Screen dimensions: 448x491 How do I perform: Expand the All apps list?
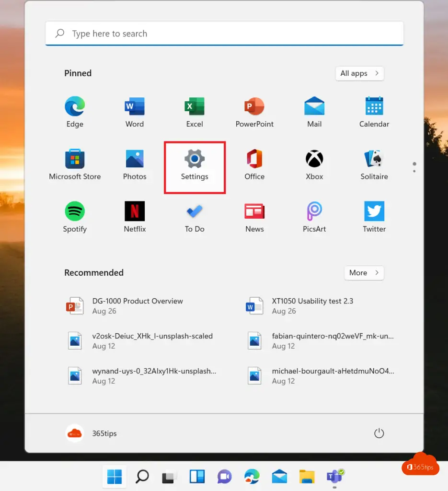click(x=359, y=73)
